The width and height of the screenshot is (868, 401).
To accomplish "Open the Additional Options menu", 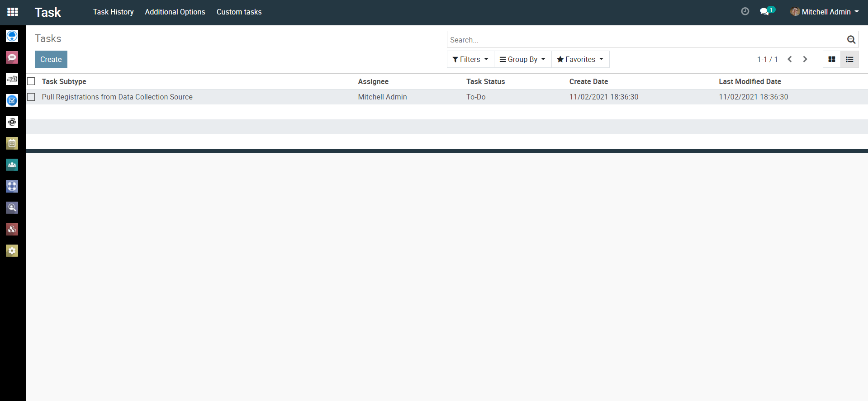I will [175, 12].
